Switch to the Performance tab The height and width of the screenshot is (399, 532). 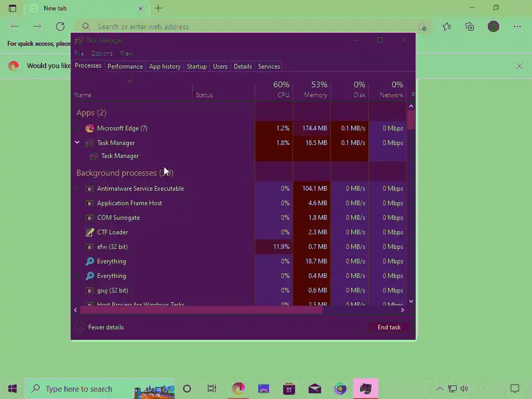coord(125,66)
